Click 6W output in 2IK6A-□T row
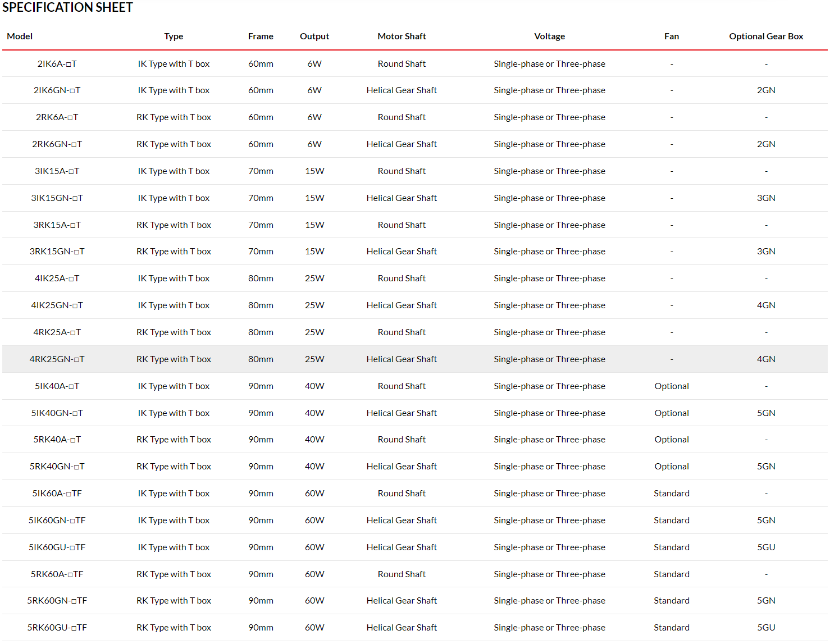The width and height of the screenshot is (830, 644). pos(314,64)
